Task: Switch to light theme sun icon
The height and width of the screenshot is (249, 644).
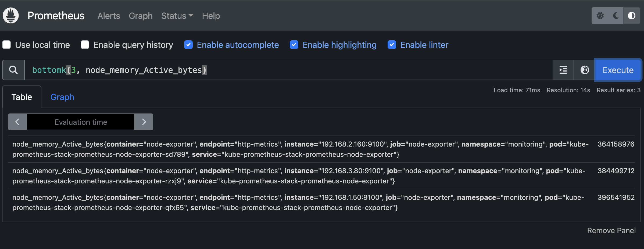Action: pyautogui.click(x=600, y=16)
